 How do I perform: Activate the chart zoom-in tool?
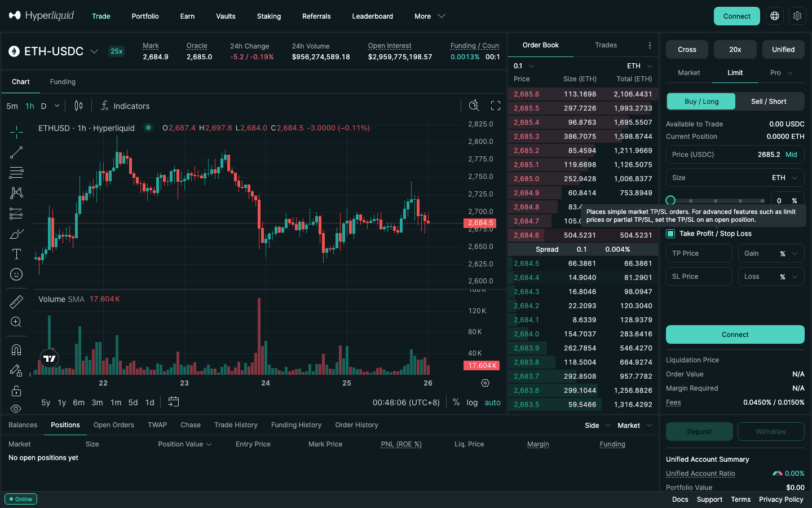(16, 322)
